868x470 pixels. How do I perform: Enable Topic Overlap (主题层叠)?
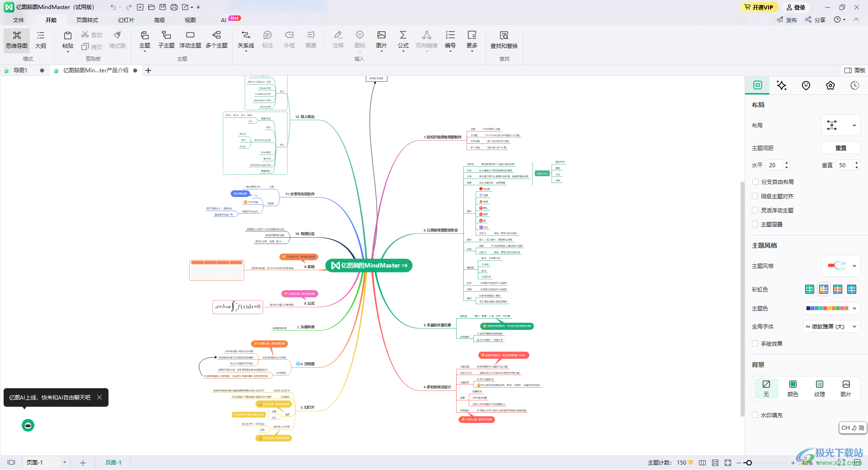click(x=755, y=224)
